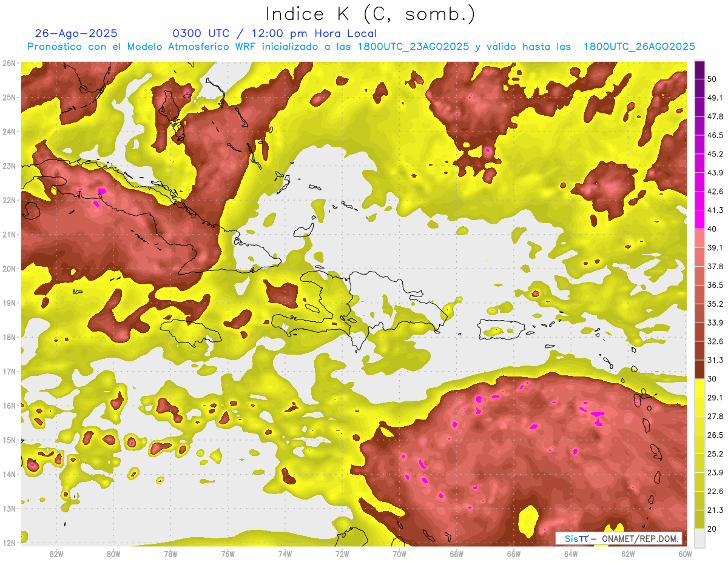Click the '76W' longitude label
The height and width of the screenshot is (562, 728).
point(228,554)
